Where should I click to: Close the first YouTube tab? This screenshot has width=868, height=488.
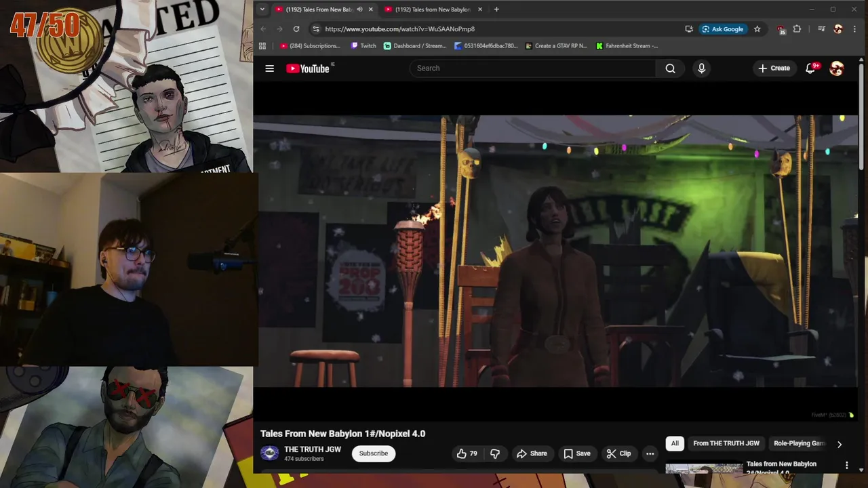tap(370, 9)
